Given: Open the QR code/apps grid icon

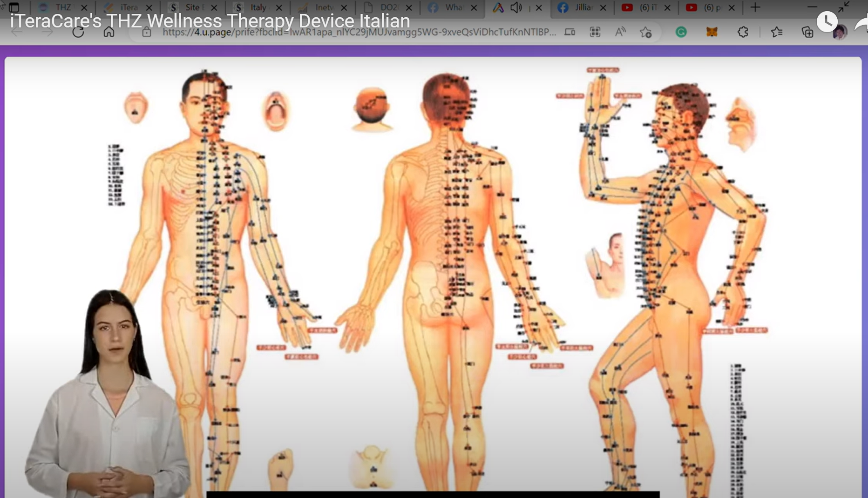Looking at the screenshot, I should [x=595, y=32].
